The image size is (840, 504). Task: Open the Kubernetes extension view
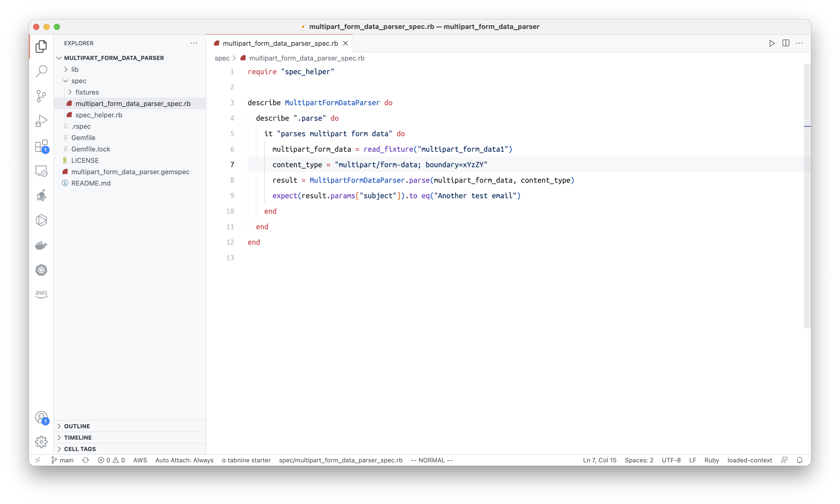pos(41,270)
